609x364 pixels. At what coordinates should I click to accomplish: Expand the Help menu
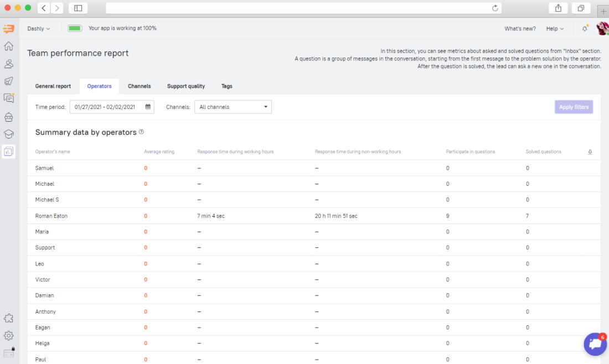tap(554, 28)
